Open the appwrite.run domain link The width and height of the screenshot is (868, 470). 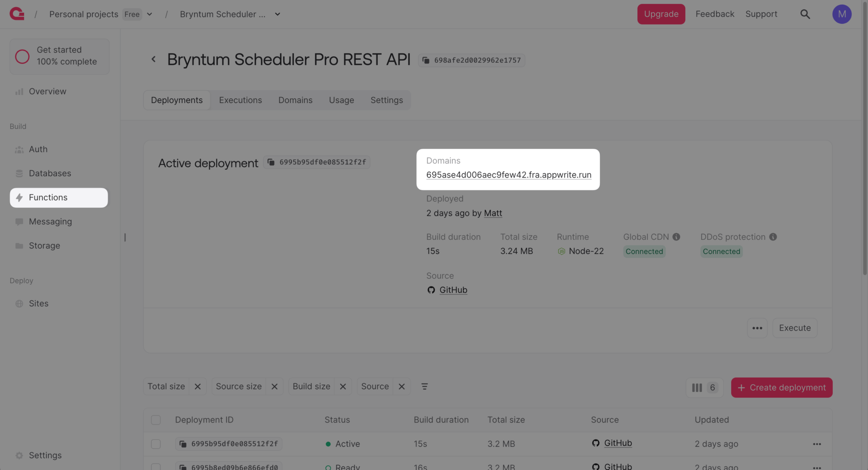509,175
